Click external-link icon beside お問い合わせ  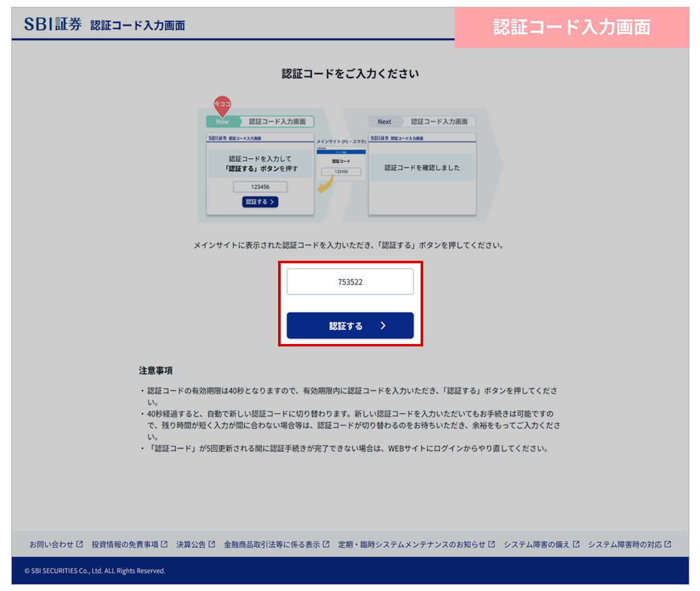point(79,545)
